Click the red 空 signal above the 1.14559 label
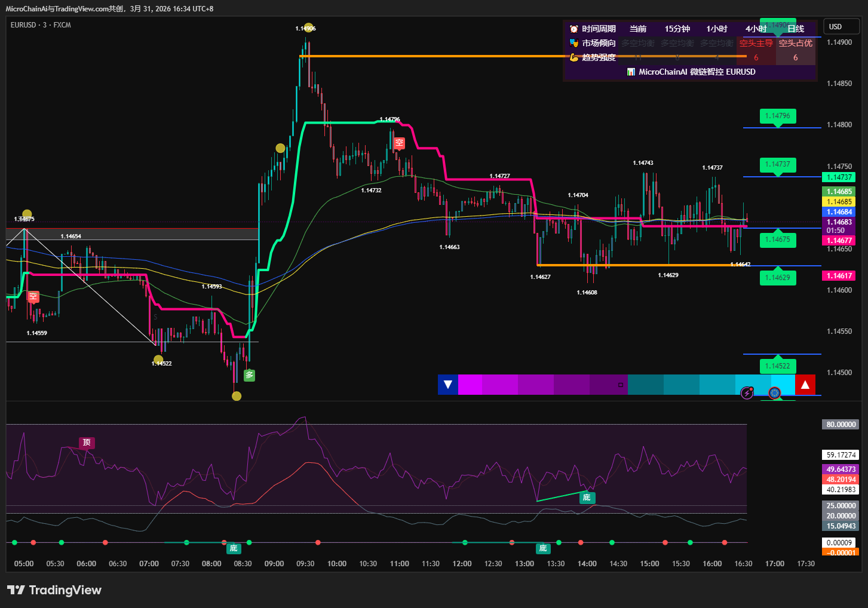 pyautogui.click(x=33, y=296)
